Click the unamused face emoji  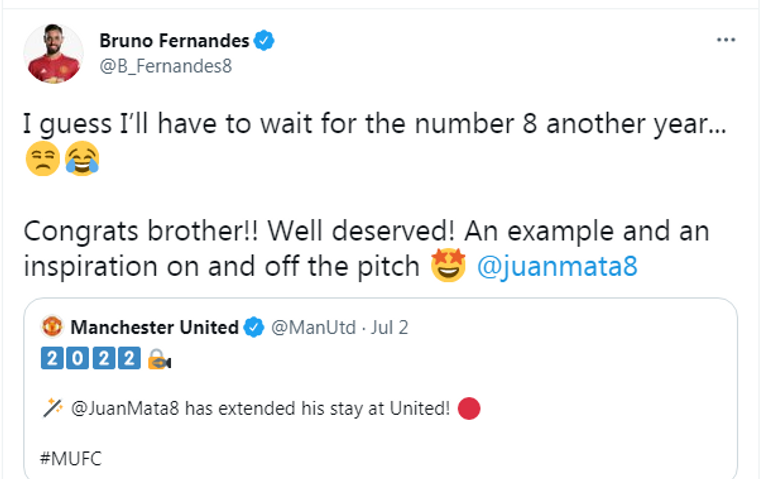41,160
